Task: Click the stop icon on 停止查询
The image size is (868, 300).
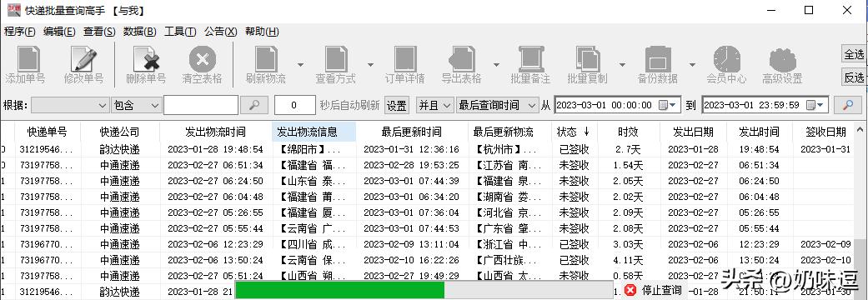Action: (x=630, y=289)
